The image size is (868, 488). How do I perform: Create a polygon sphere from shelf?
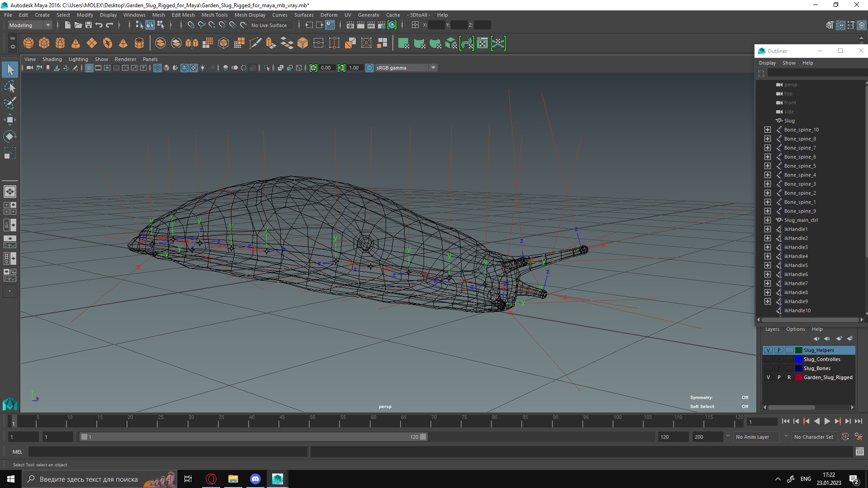click(x=28, y=43)
